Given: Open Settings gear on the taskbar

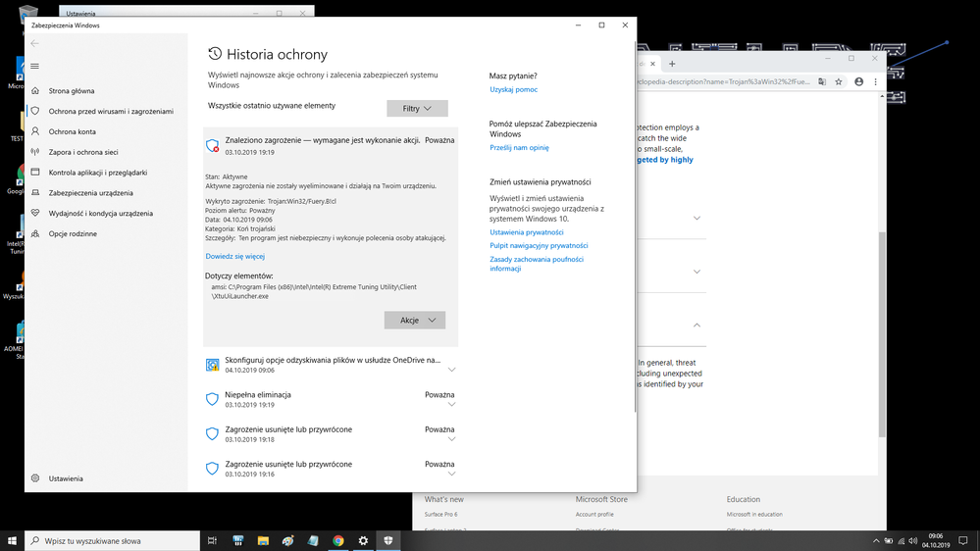Looking at the screenshot, I should (x=363, y=540).
